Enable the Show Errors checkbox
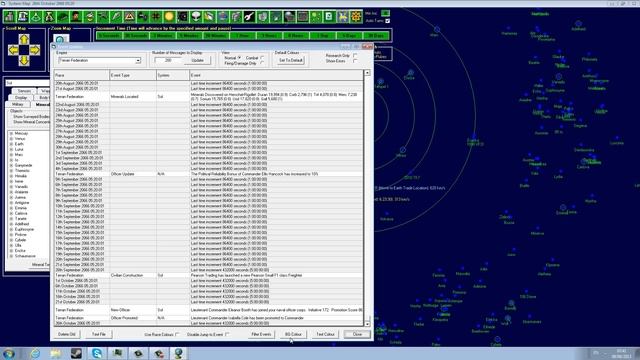The height and width of the screenshot is (360, 640). coord(355,61)
